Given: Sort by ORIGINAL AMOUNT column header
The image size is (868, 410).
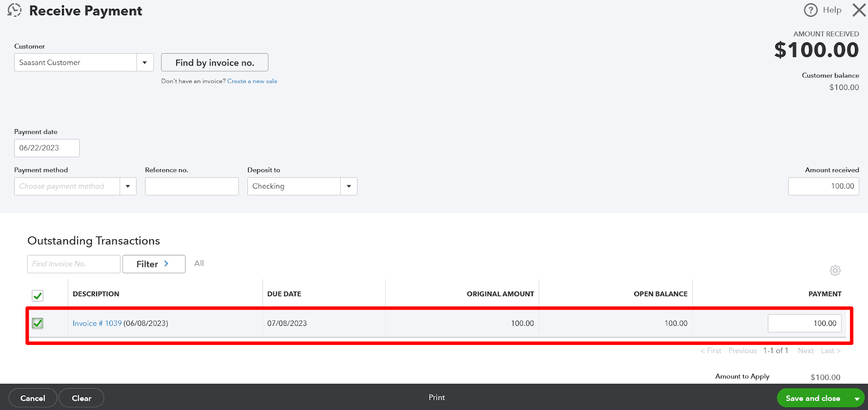Looking at the screenshot, I should click(500, 294).
